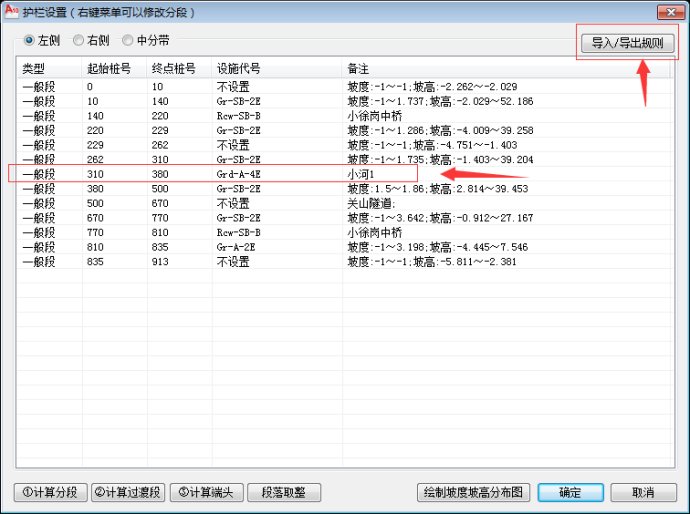Confirm with the 确定 button
Screen dimensions: 690x514
click(570, 492)
